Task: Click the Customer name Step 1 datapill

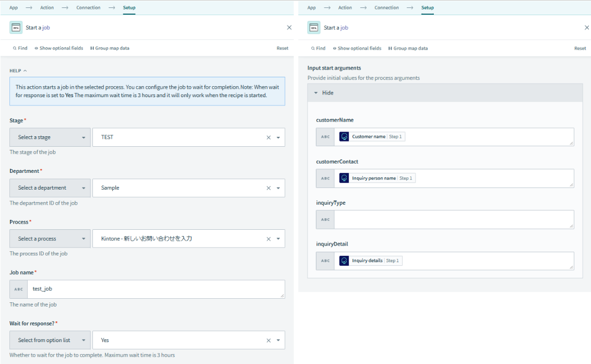Action: point(372,136)
